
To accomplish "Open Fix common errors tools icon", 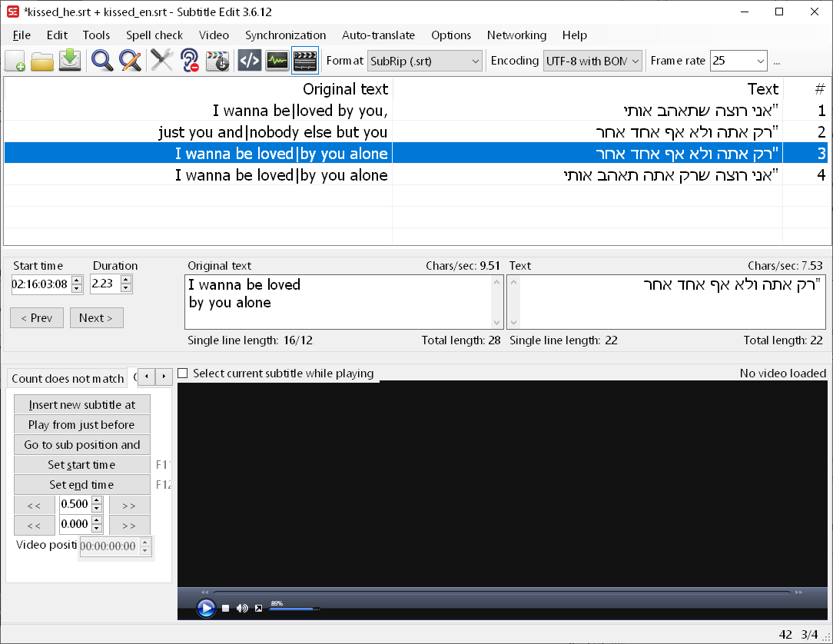I will 161,61.
